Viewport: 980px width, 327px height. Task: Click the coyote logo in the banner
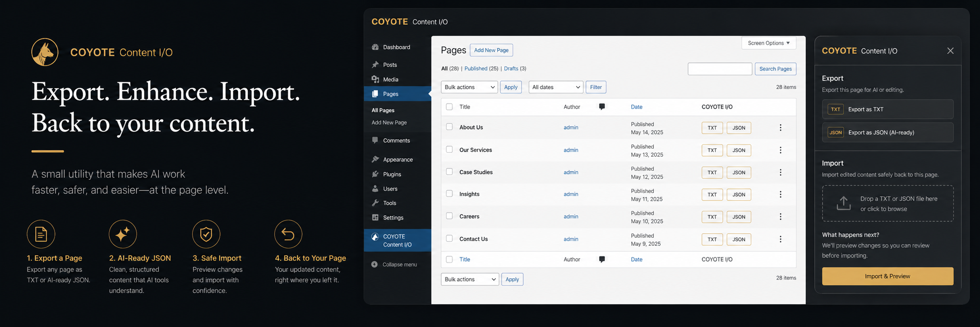pyautogui.click(x=45, y=52)
